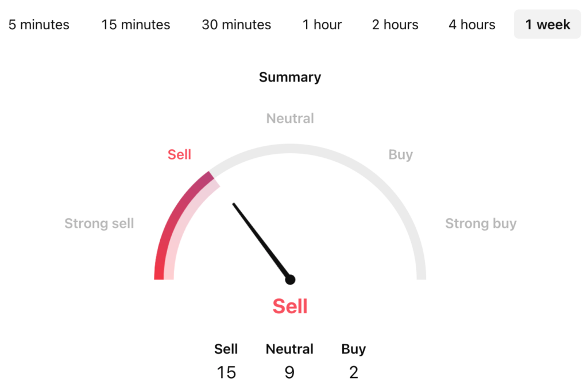Select the 15 minutes timeframe

click(x=135, y=24)
